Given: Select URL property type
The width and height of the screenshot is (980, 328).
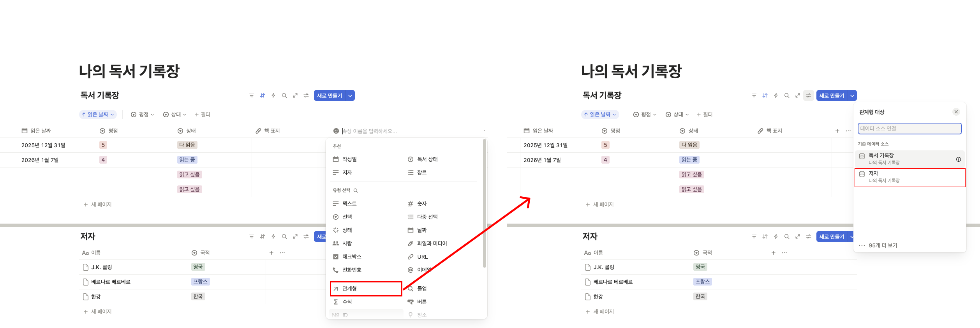Looking at the screenshot, I should (441, 257).
